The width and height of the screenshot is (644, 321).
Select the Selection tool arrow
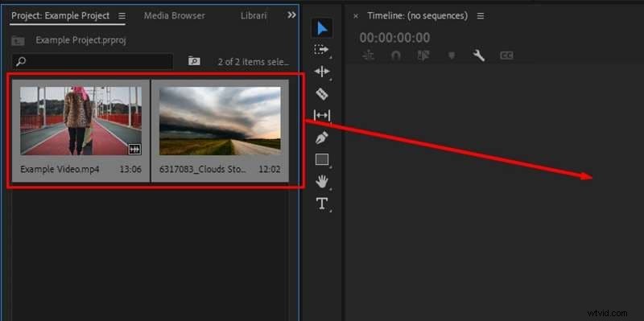point(322,28)
